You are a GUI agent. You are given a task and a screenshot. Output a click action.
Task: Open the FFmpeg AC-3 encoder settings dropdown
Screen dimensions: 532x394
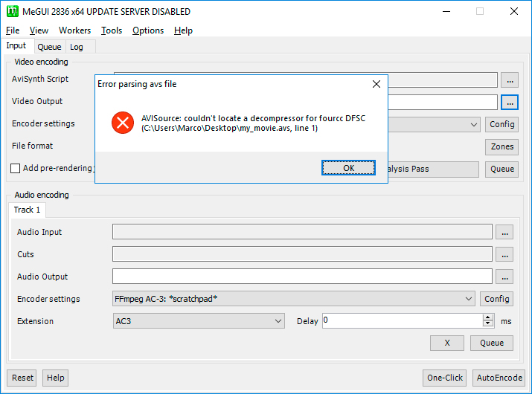pos(469,299)
